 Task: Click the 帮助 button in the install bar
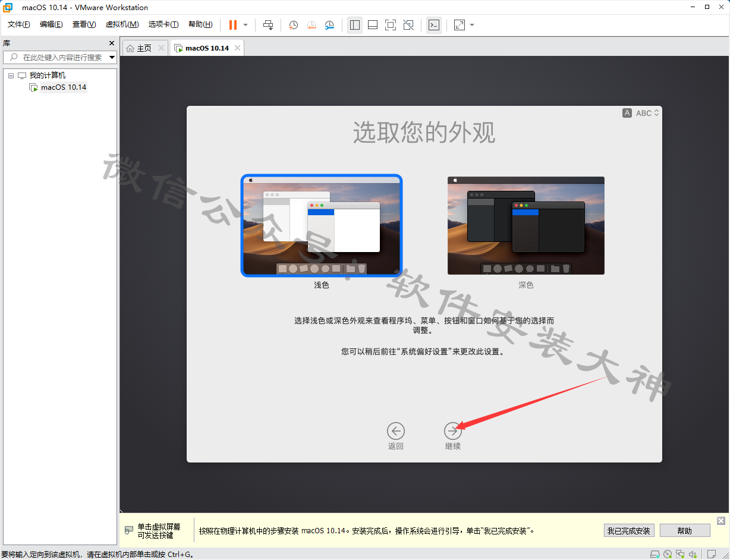[685, 531]
